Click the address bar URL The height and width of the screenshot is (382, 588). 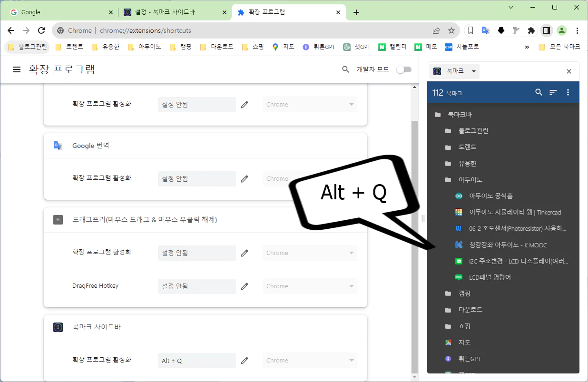(x=146, y=30)
